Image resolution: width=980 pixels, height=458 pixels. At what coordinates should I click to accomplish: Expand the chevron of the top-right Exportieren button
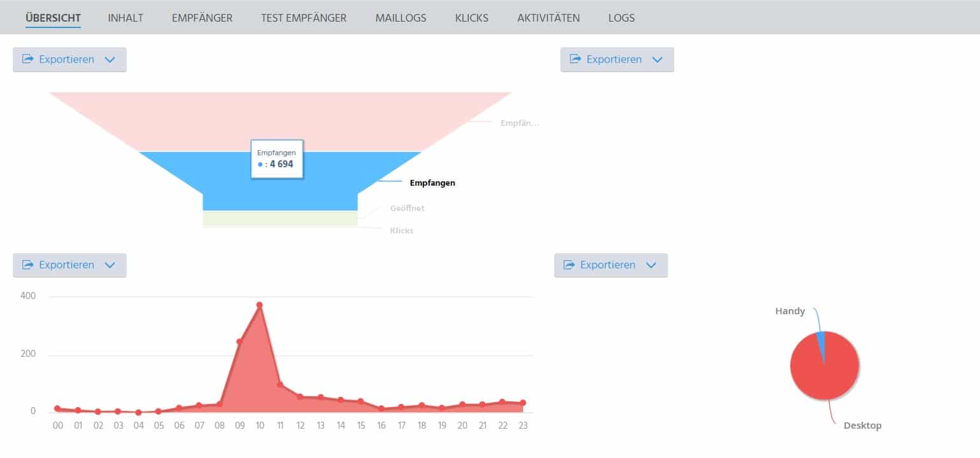pyautogui.click(x=657, y=60)
